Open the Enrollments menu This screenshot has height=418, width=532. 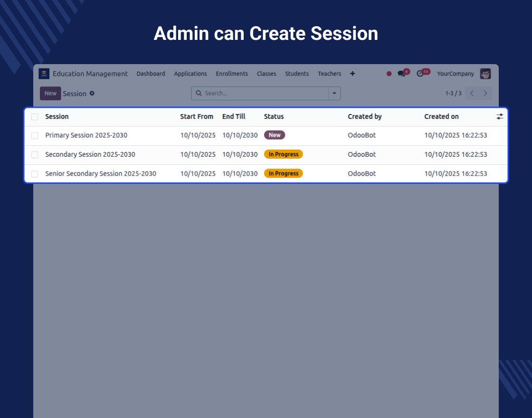coord(232,74)
